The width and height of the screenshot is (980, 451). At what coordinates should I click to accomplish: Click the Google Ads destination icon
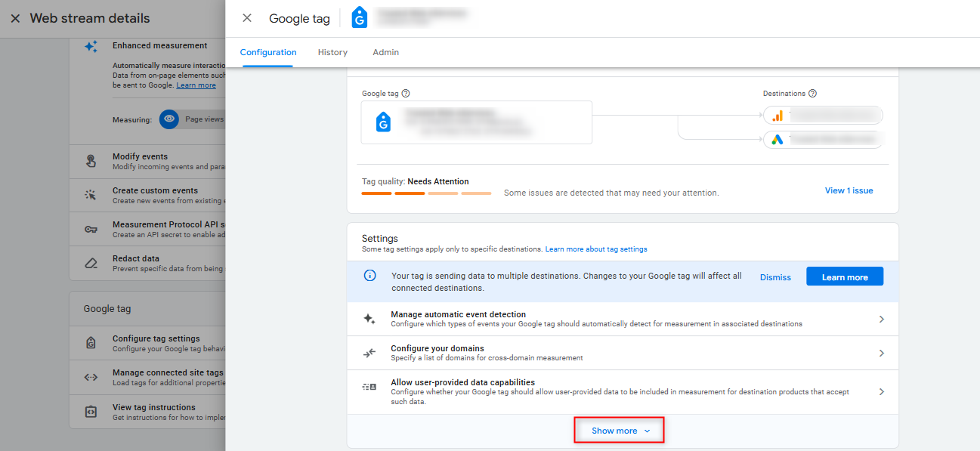pyautogui.click(x=778, y=140)
